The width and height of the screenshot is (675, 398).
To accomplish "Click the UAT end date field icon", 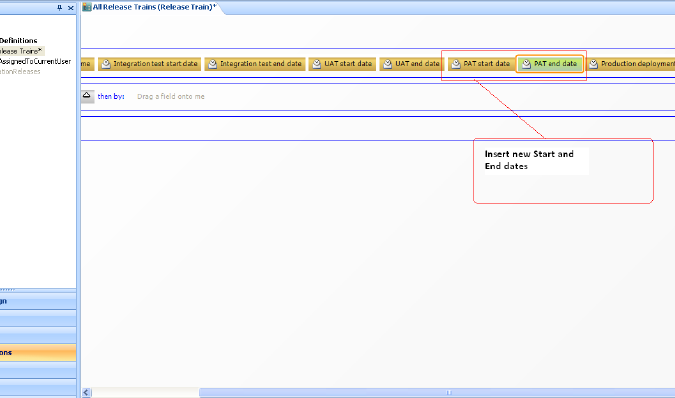I will [387, 64].
